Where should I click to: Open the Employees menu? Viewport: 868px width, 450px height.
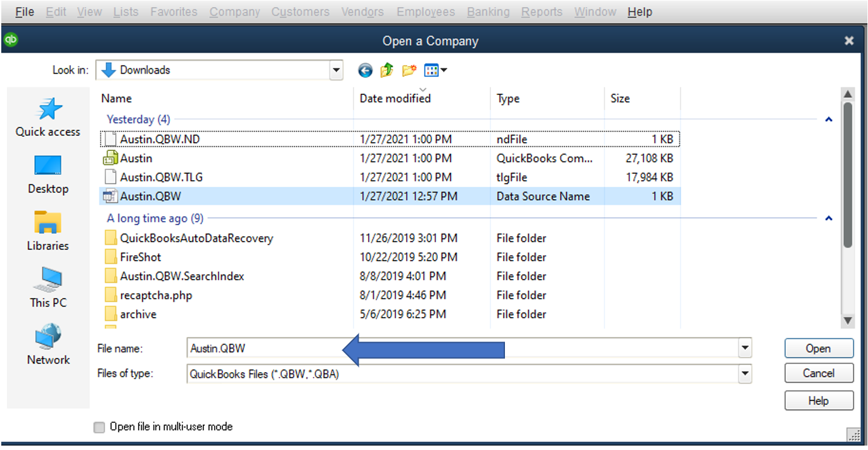coord(426,12)
